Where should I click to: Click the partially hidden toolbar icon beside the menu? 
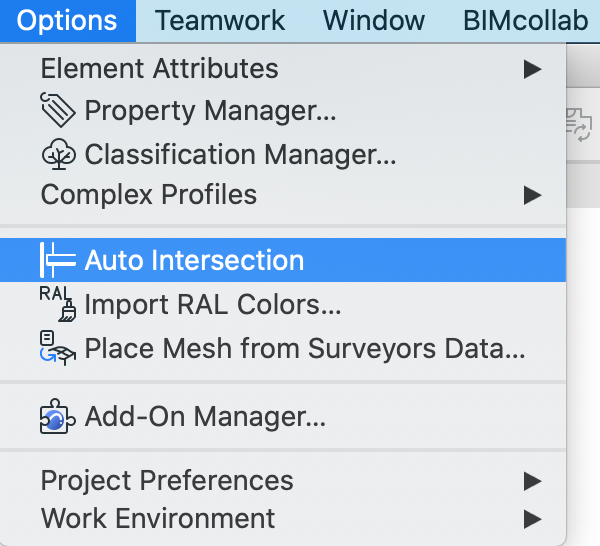point(579,125)
